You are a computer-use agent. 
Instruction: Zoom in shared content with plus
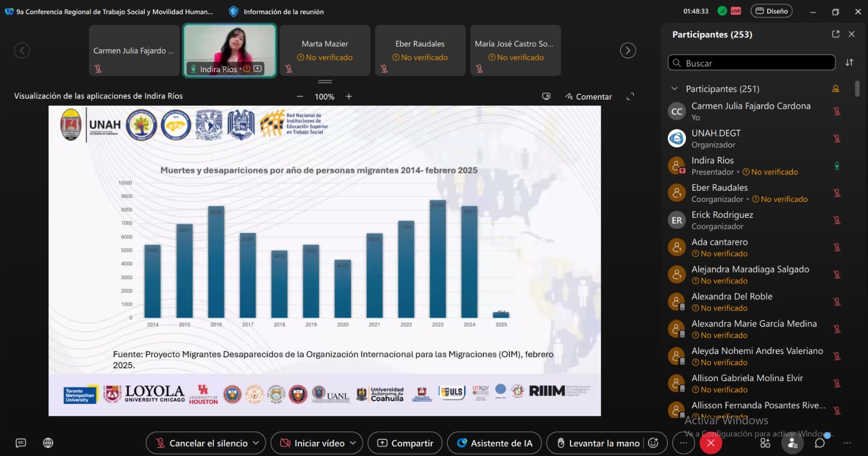click(x=349, y=97)
